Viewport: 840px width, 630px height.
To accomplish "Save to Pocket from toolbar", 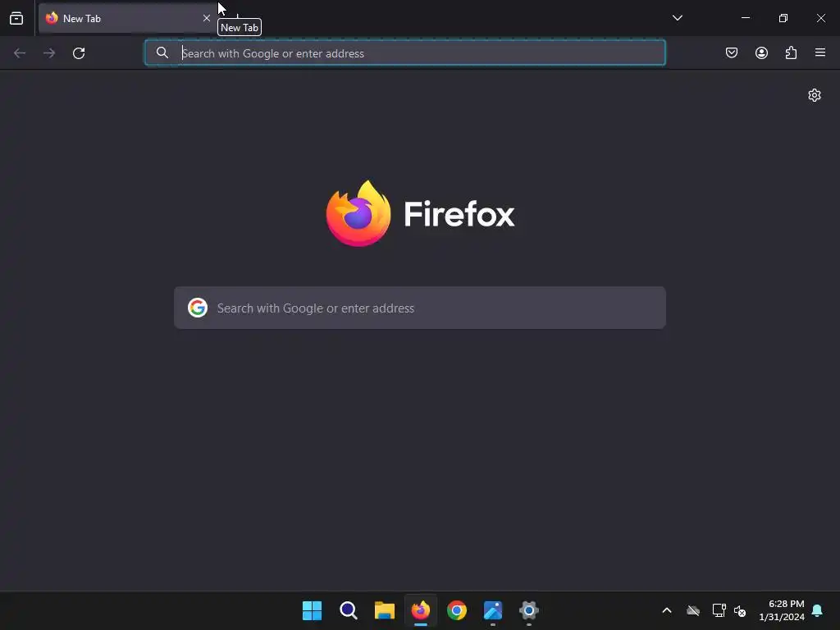I will point(732,52).
